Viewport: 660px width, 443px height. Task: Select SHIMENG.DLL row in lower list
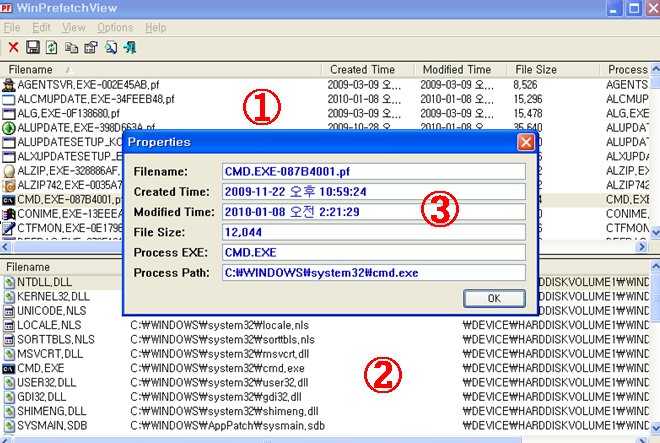tap(324, 411)
